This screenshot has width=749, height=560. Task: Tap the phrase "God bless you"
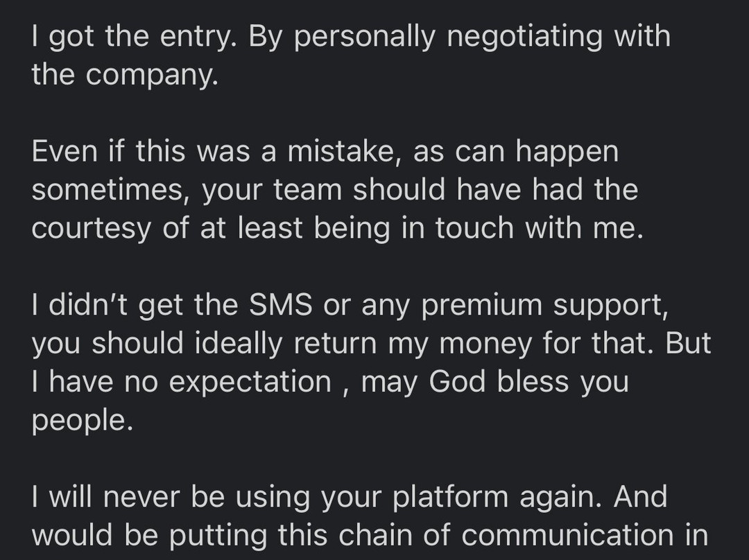click(528, 382)
